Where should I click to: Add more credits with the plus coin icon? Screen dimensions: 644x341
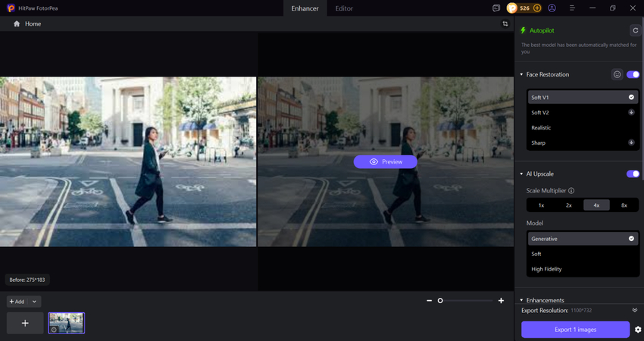pos(537,8)
